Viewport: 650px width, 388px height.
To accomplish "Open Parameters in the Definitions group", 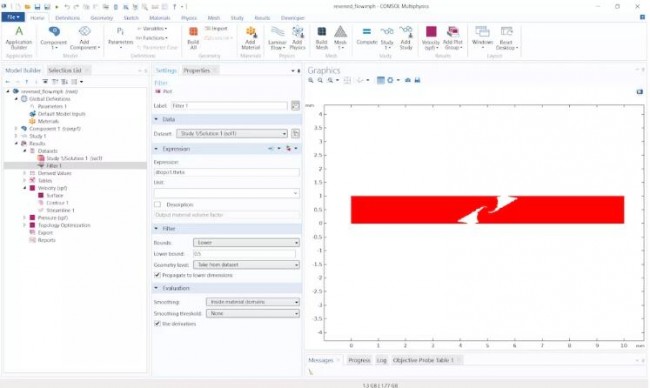I will [120, 38].
